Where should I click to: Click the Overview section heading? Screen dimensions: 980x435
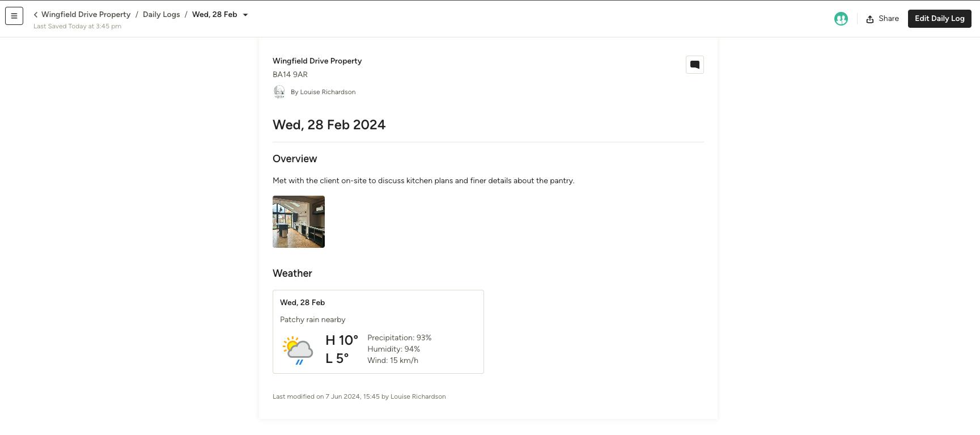click(x=295, y=159)
